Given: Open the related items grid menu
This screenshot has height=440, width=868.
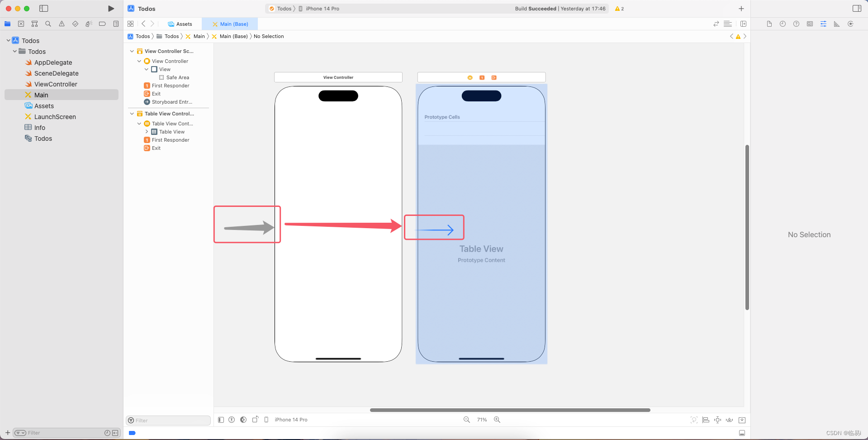Looking at the screenshot, I should 131,24.
